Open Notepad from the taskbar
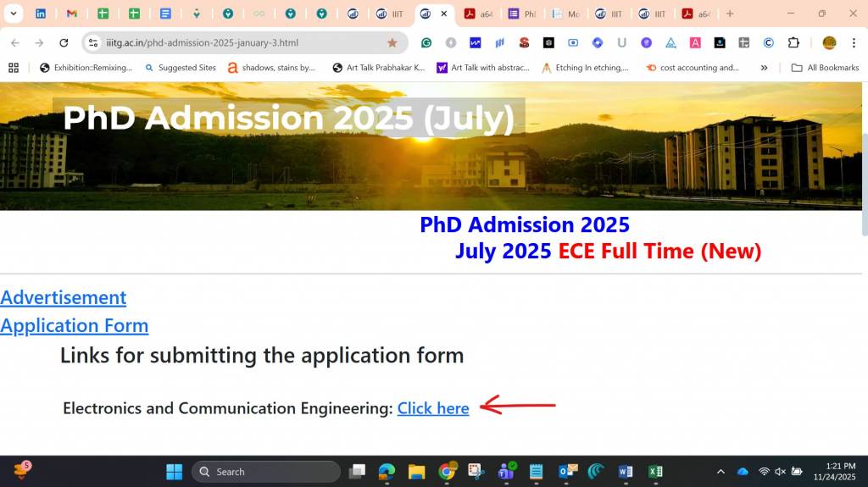Image resolution: width=868 pixels, height=487 pixels. pos(536,472)
